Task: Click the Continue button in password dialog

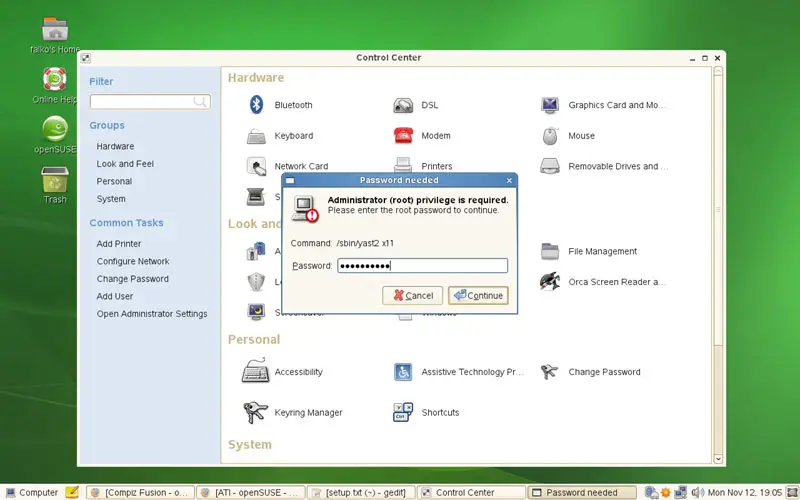Action: [478, 295]
